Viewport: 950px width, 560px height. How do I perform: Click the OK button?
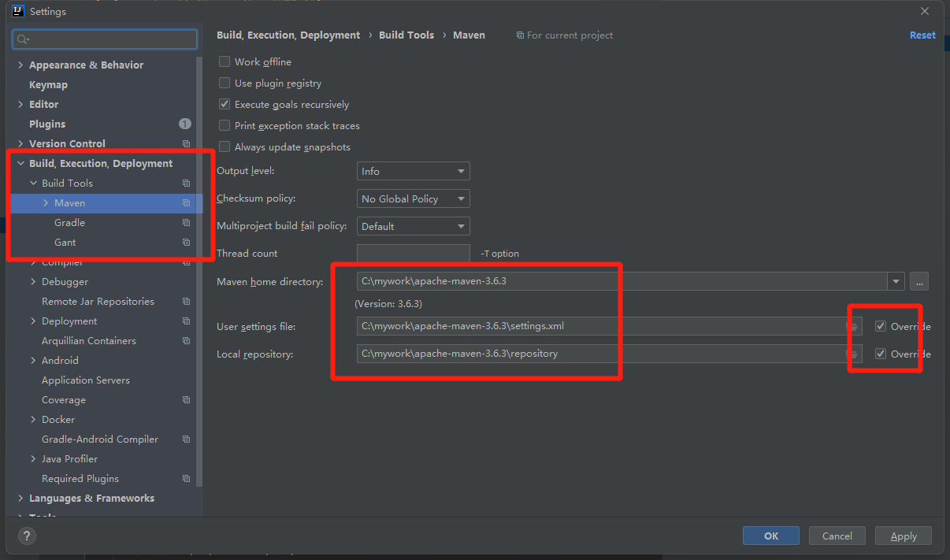(771, 536)
